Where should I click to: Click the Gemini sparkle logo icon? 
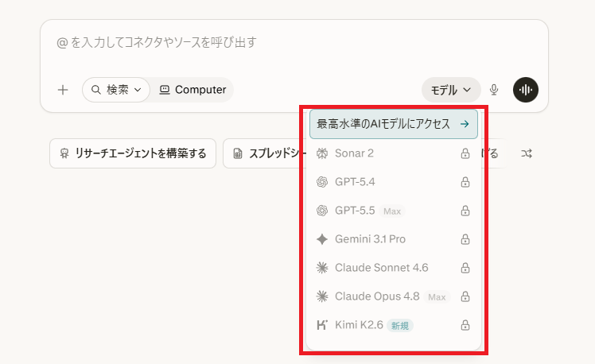[322, 239]
